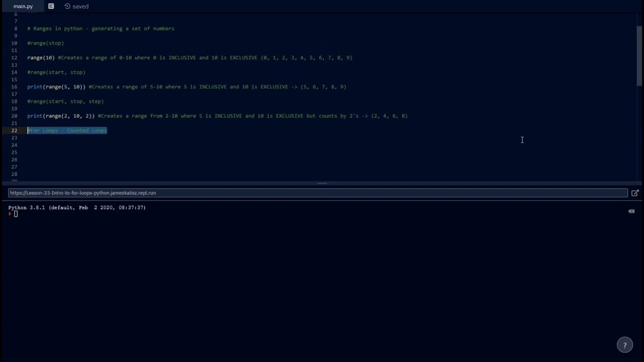Open the help question mark button
Screen dimensions: 644x362
pos(625,345)
